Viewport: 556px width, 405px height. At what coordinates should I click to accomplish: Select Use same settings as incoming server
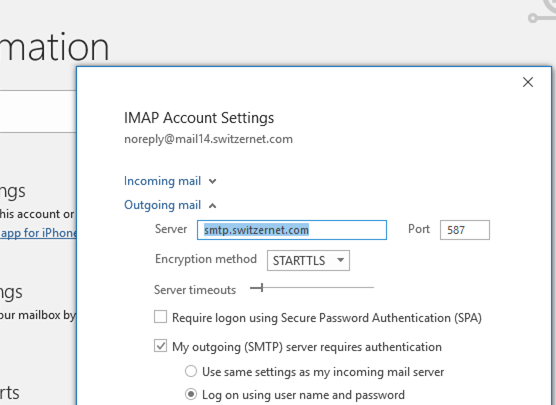tap(191, 371)
